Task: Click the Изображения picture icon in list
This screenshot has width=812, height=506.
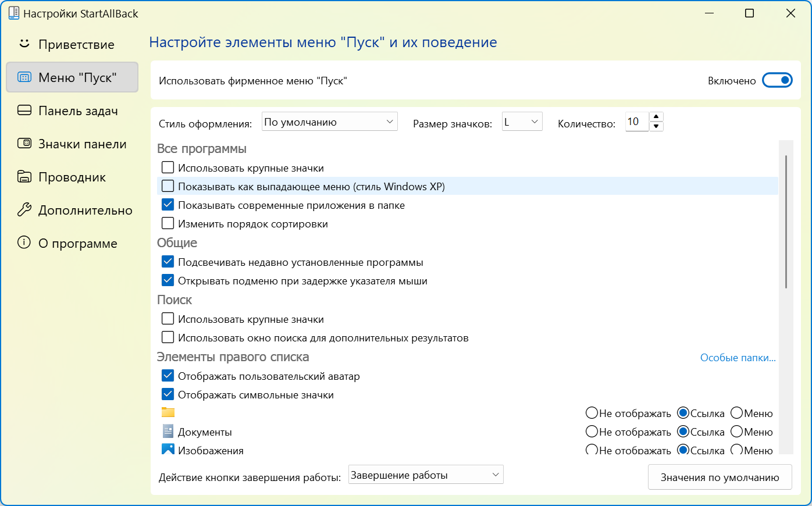Action: [168, 449]
